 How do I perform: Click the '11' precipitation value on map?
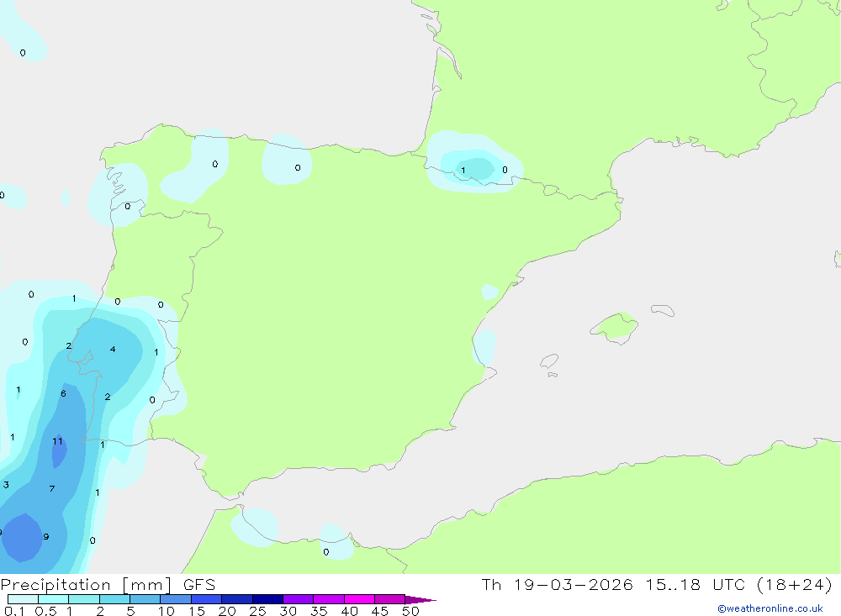coord(57,441)
